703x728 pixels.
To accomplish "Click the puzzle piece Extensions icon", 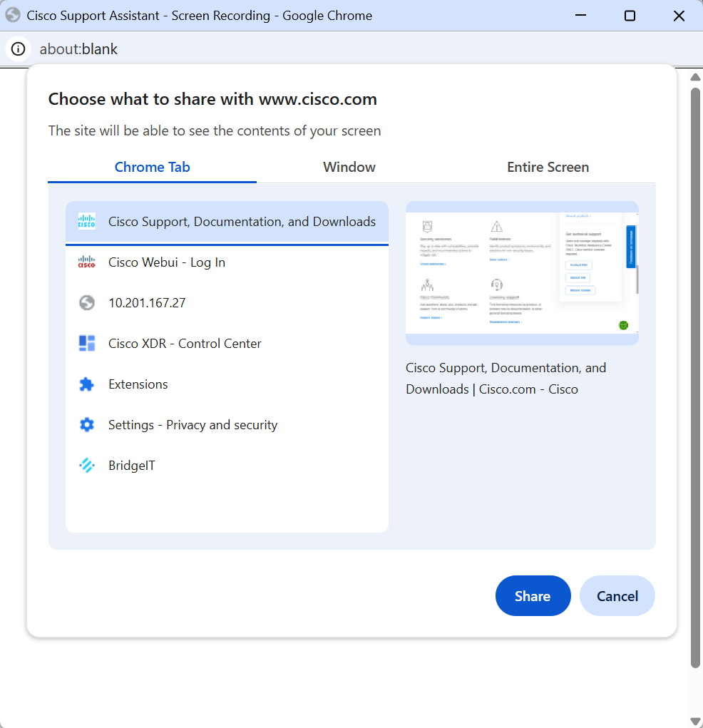I will 87,384.
